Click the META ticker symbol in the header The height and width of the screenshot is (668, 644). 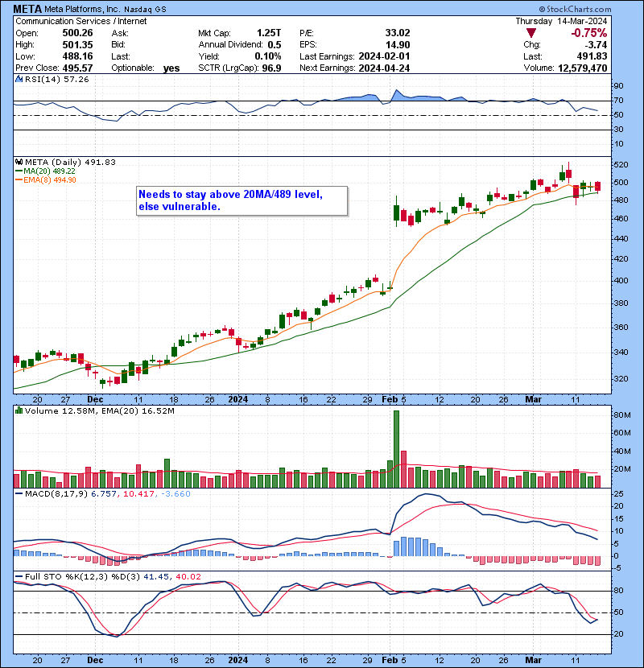click(x=27, y=9)
